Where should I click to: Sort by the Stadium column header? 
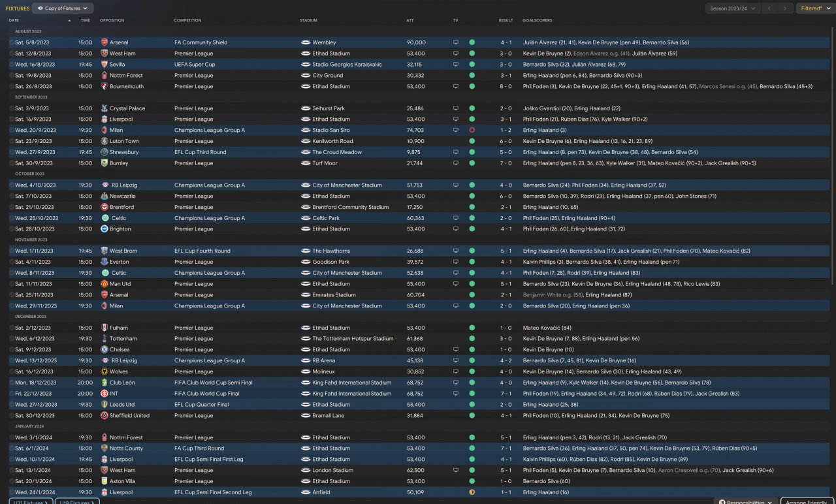[308, 21]
